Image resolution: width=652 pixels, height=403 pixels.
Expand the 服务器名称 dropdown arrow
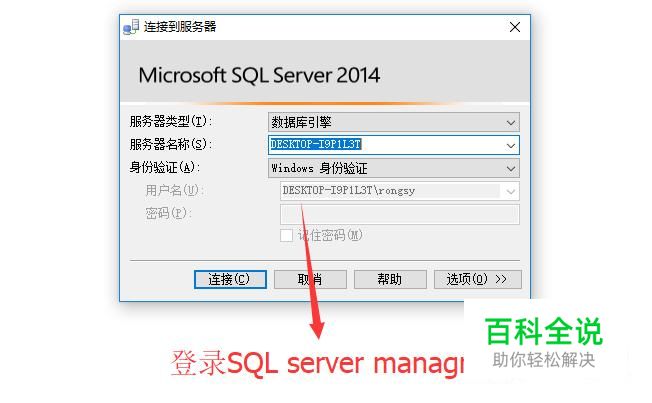tap(511, 146)
